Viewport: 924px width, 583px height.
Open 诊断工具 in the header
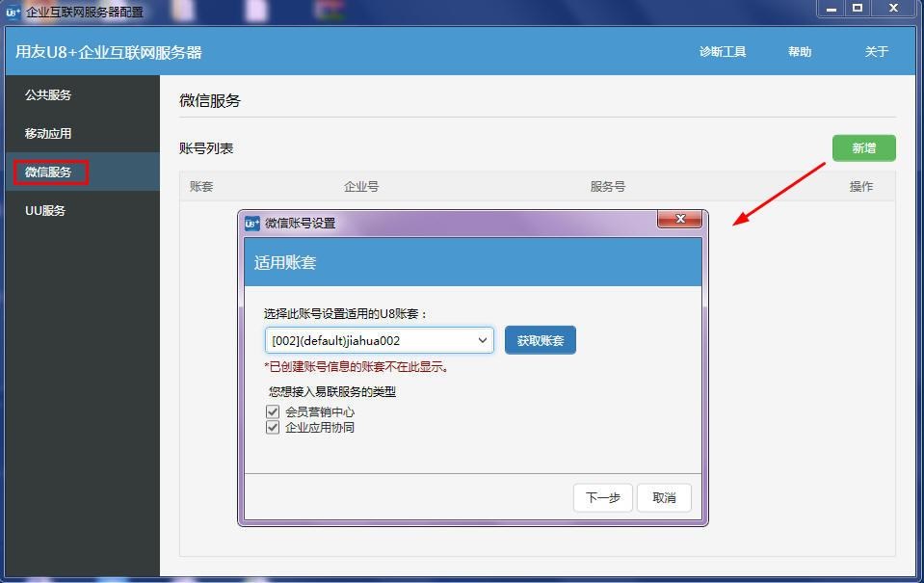coord(723,52)
